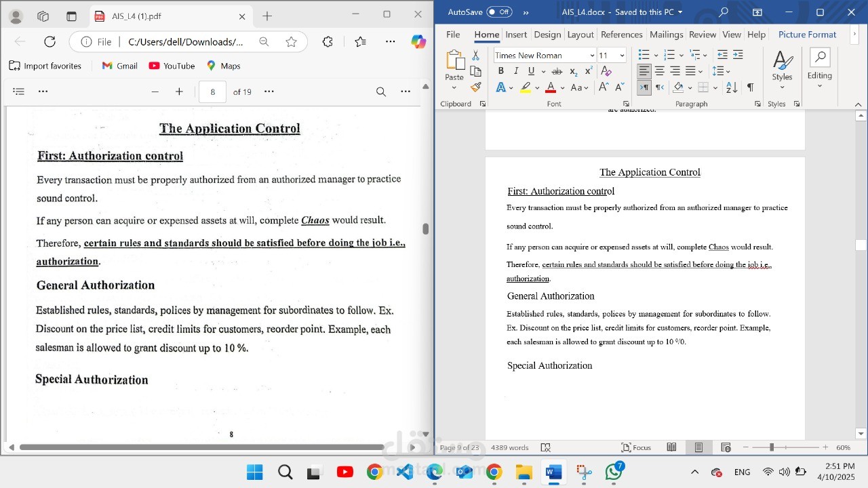The width and height of the screenshot is (868, 488).
Task: Click the Paste clipboard icon
Action: click(454, 61)
